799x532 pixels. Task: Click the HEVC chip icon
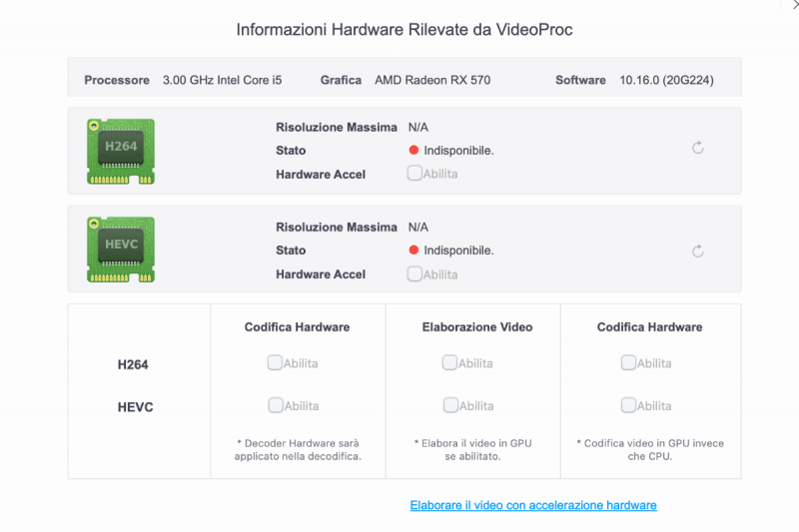click(121, 250)
